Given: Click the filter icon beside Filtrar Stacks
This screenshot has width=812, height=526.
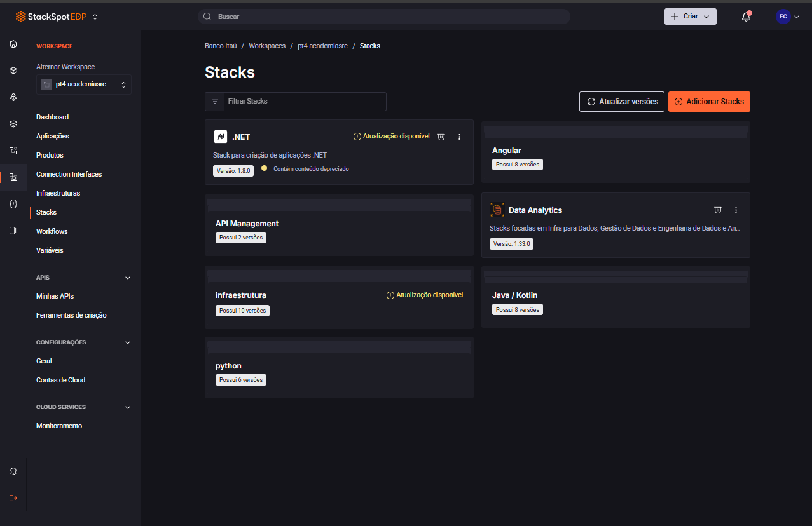Looking at the screenshot, I should (214, 101).
